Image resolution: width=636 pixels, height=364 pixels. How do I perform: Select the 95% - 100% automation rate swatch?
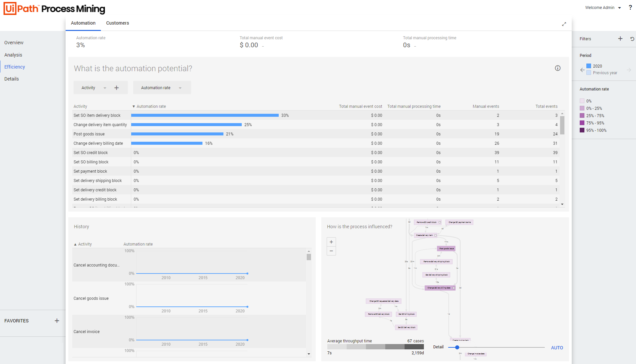click(x=582, y=130)
